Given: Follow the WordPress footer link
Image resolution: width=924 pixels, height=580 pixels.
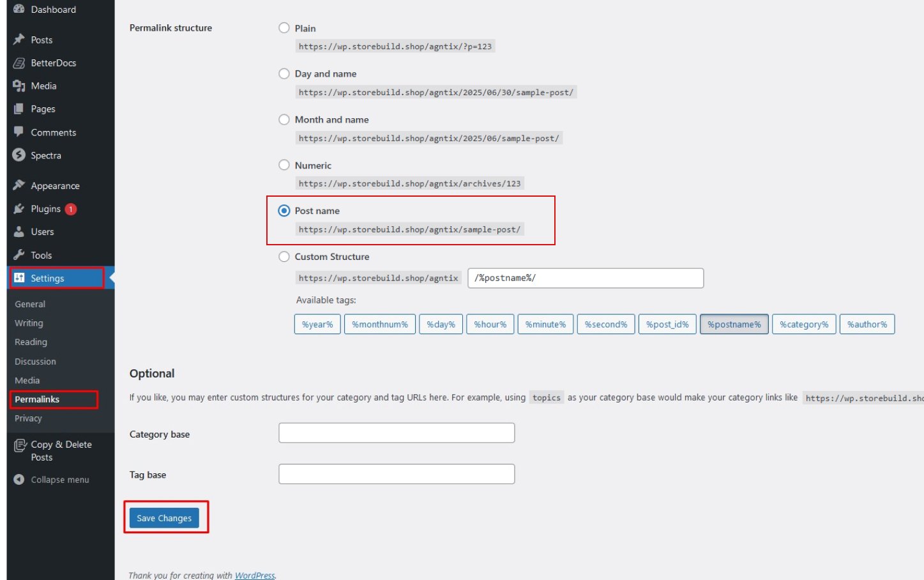Looking at the screenshot, I should tap(254, 576).
